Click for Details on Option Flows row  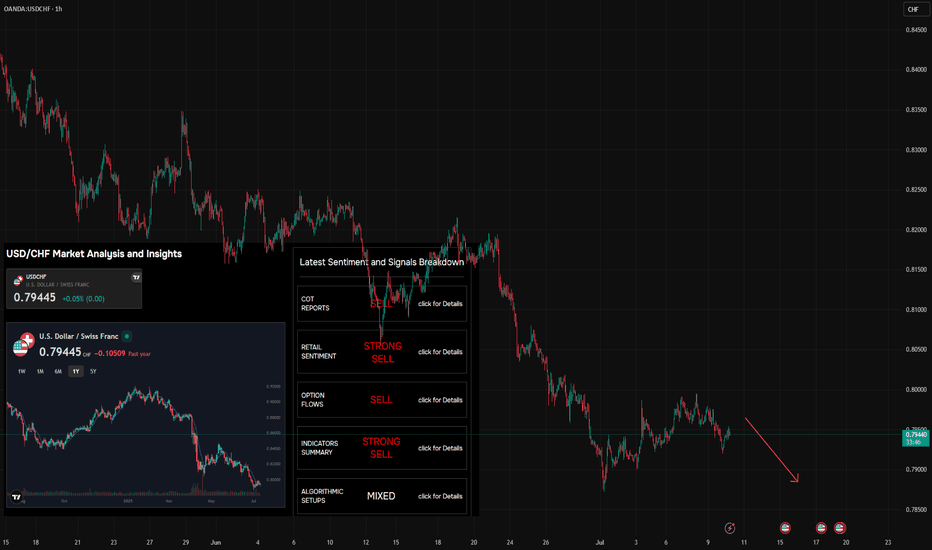[440, 400]
